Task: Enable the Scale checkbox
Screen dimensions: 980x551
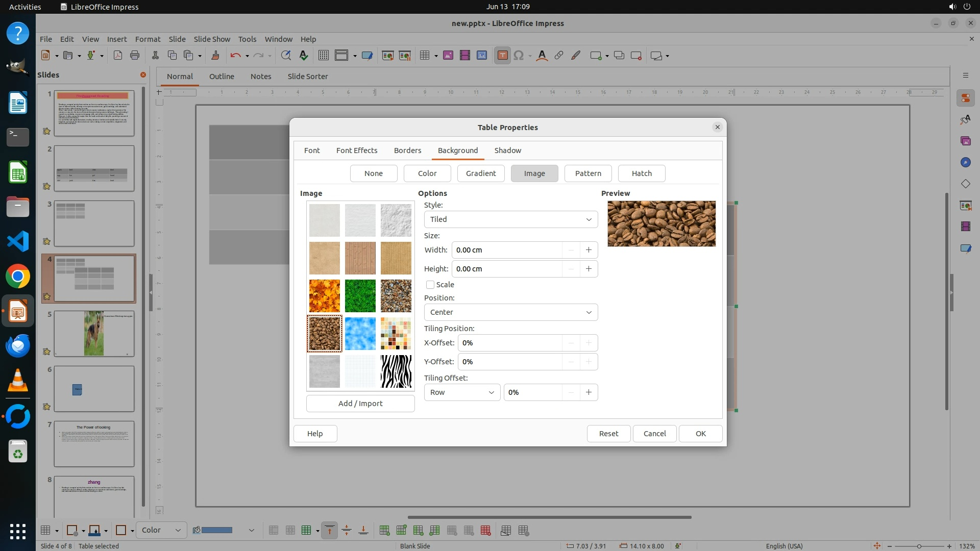Action: coord(430,285)
